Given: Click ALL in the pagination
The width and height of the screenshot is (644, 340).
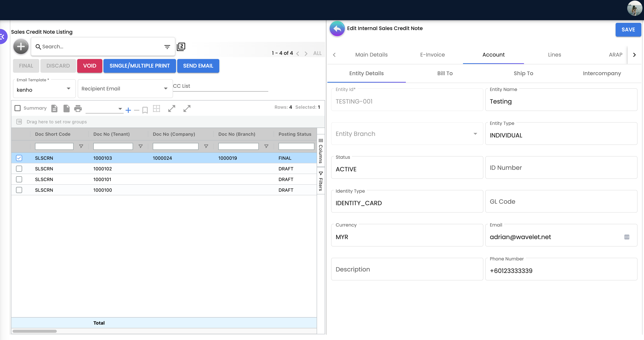Looking at the screenshot, I should (317, 53).
